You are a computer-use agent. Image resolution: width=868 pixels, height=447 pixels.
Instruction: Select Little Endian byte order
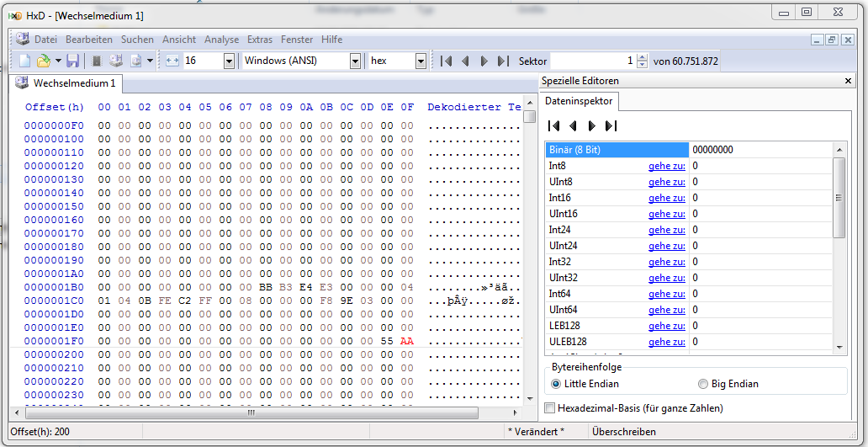coord(585,384)
